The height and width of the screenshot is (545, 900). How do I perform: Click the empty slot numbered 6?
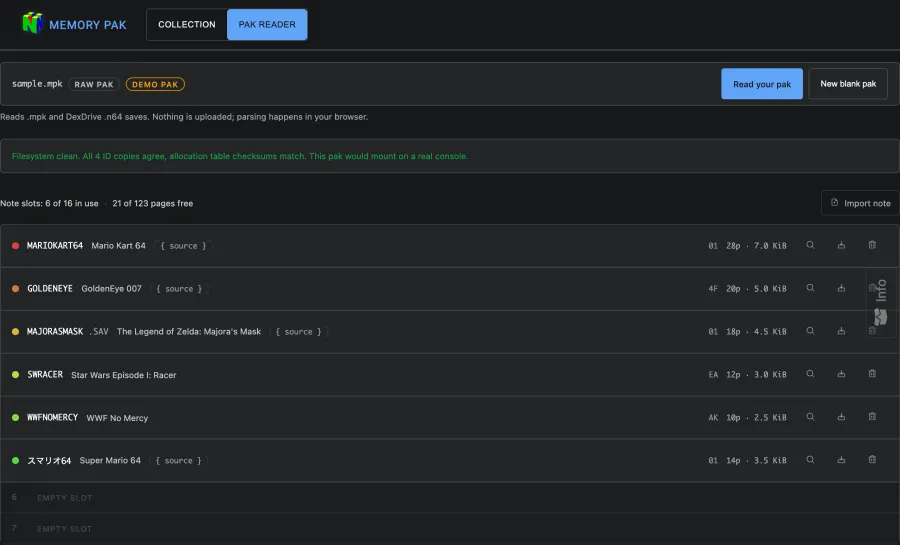coord(450,497)
